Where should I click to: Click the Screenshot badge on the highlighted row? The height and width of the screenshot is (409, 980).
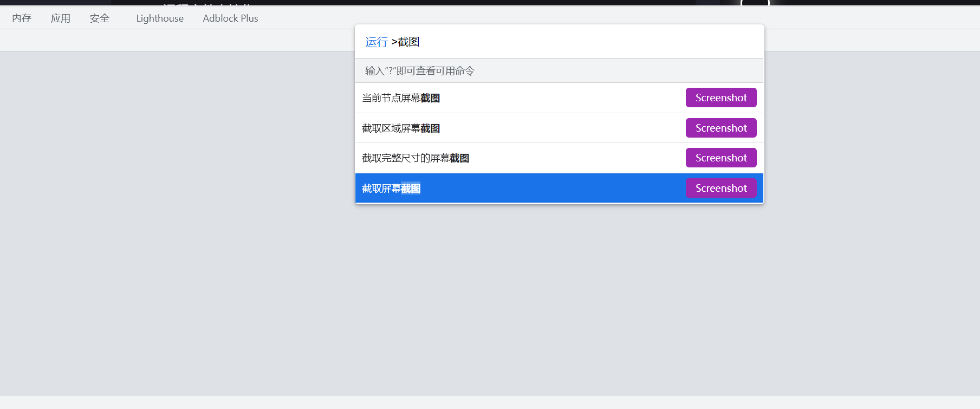pos(721,188)
